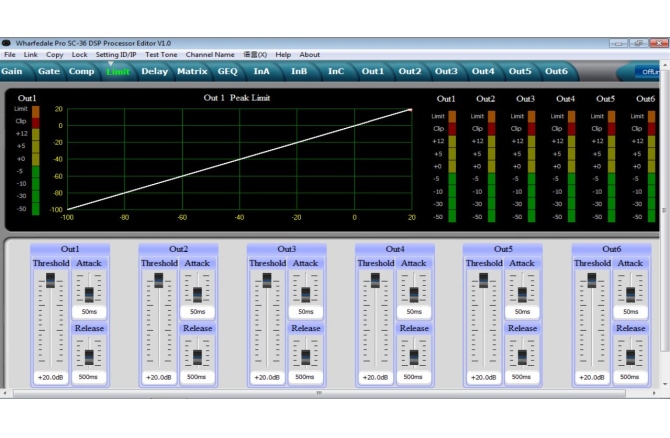
Task: Click the Offline connection status button
Action: pos(650,72)
